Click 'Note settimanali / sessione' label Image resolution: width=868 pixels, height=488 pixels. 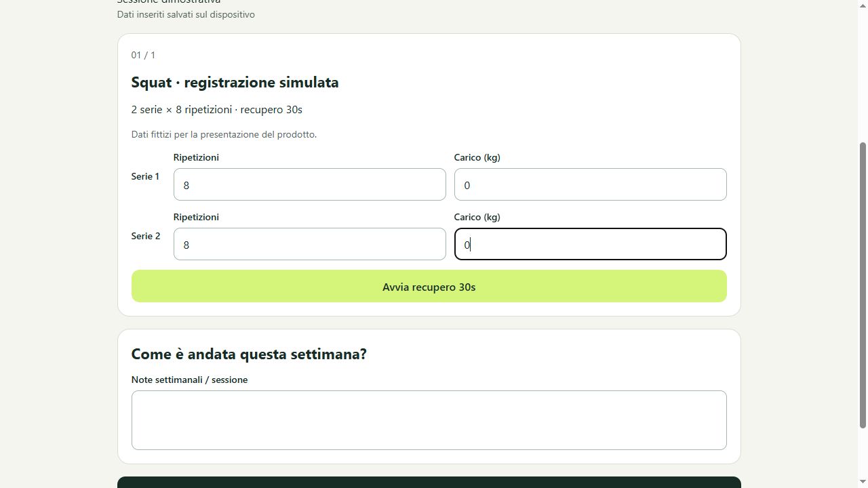(x=189, y=380)
